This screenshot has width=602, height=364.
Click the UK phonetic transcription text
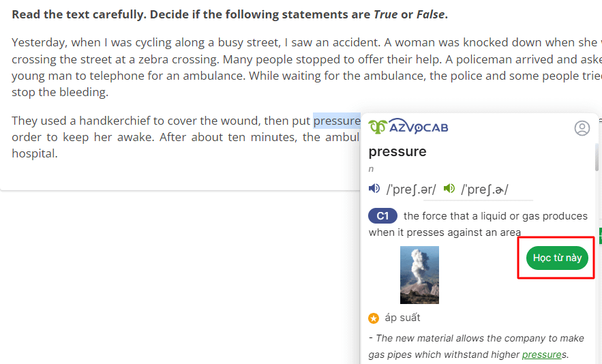[x=411, y=189]
